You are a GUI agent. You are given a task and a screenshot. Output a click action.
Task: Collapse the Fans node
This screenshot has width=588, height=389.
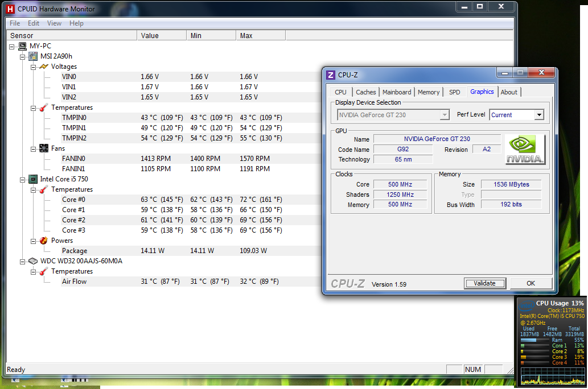34,149
